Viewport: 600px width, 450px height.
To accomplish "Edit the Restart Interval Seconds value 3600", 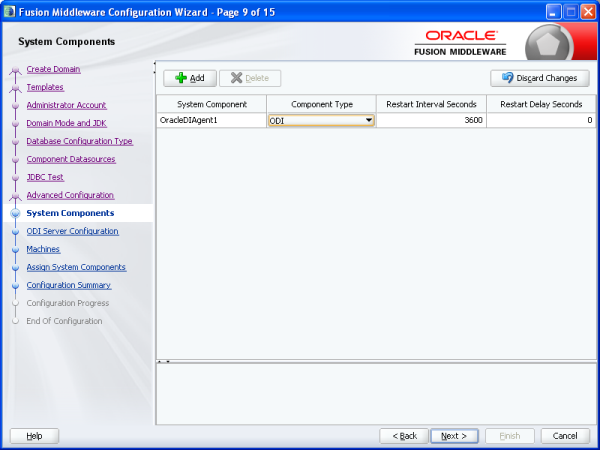I will pos(431,120).
